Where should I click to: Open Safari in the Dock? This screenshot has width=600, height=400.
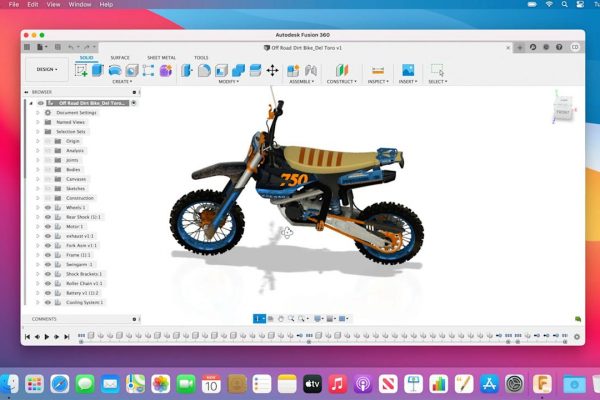[60, 384]
